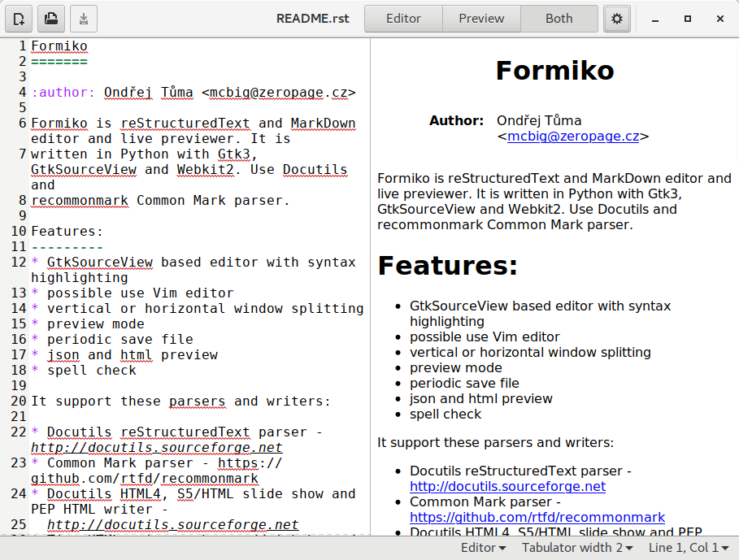Image resolution: width=739 pixels, height=560 pixels.
Task: Click the 'recommonmark' word on editor line 8
Action: click(80, 201)
